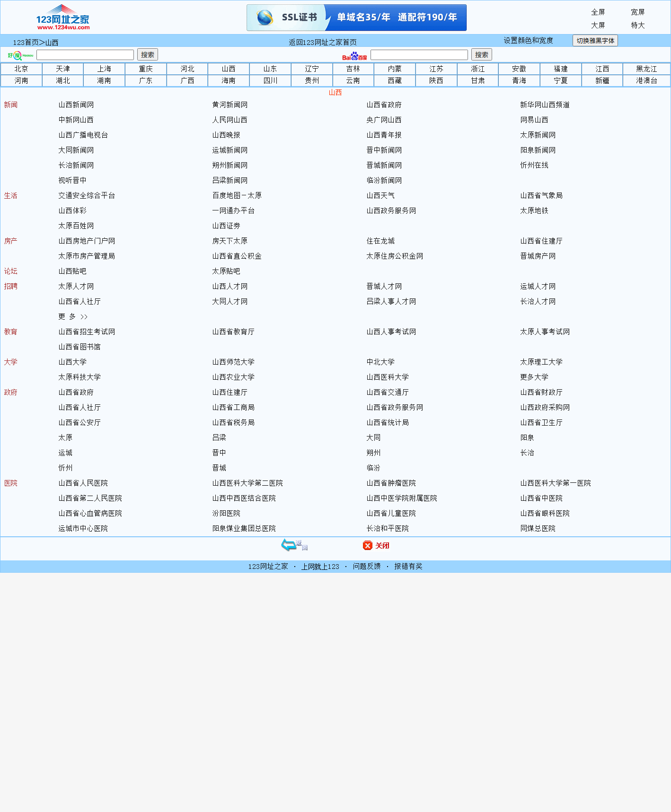Click the 123网址之家 site logo

(x=63, y=17)
